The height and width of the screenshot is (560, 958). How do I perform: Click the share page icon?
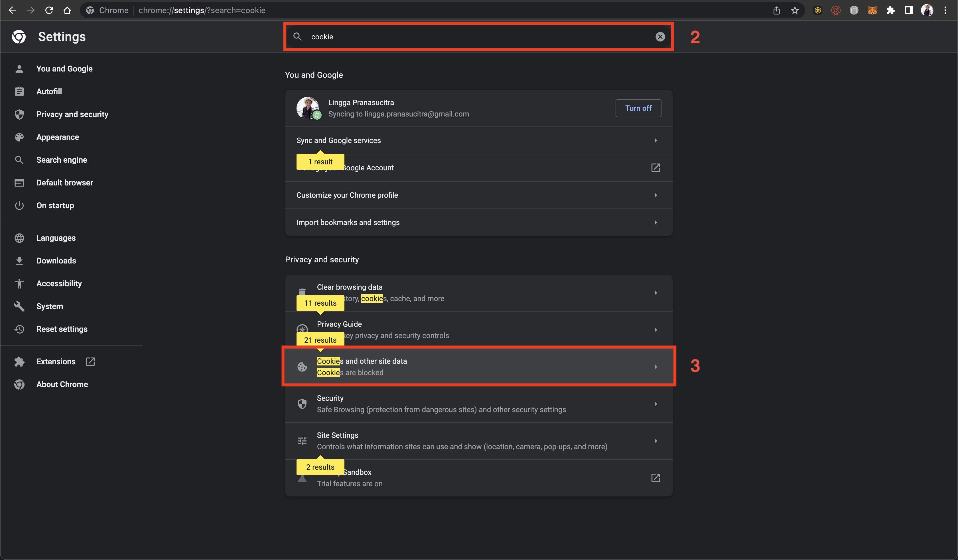click(x=776, y=10)
